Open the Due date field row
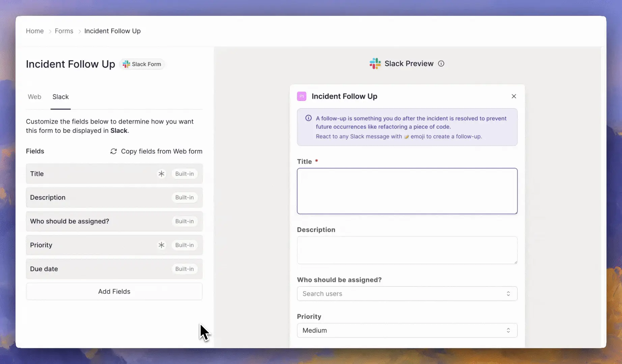The height and width of the screenshot is (364, 622). 114,269
